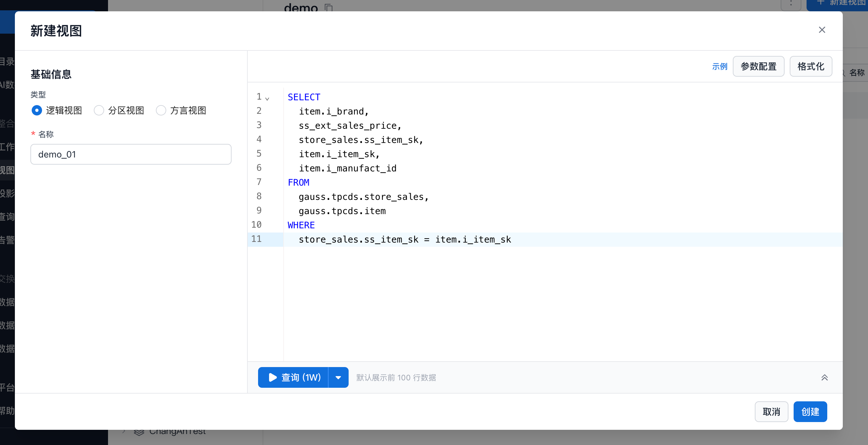Image resolution: width=868 pixels, height=445 pixels.
Task: Open 参数配置 settings
Action: [758, 67]
